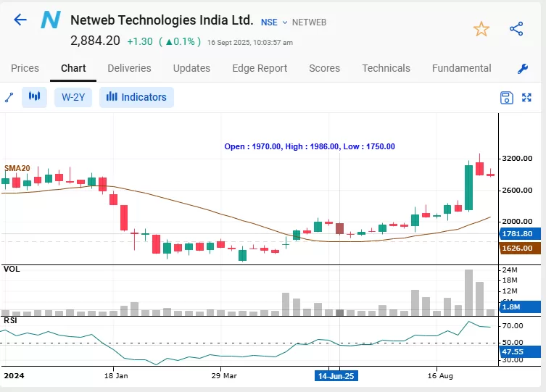This screenshot has width=546, height=392.
Task: Click the 3200.00 price axis label
Action: click(517, 159)
